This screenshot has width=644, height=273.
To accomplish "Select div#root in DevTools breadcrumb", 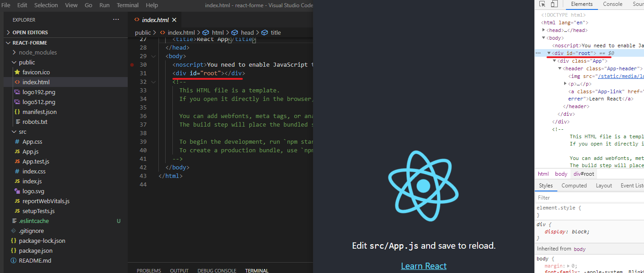I will (584, 174).
